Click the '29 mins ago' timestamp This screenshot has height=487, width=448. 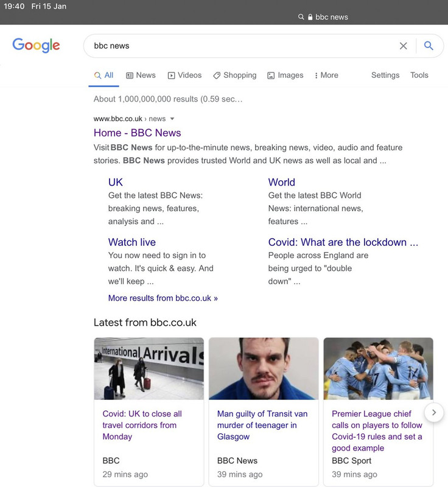pyautogui.click(x=125, y=474)
